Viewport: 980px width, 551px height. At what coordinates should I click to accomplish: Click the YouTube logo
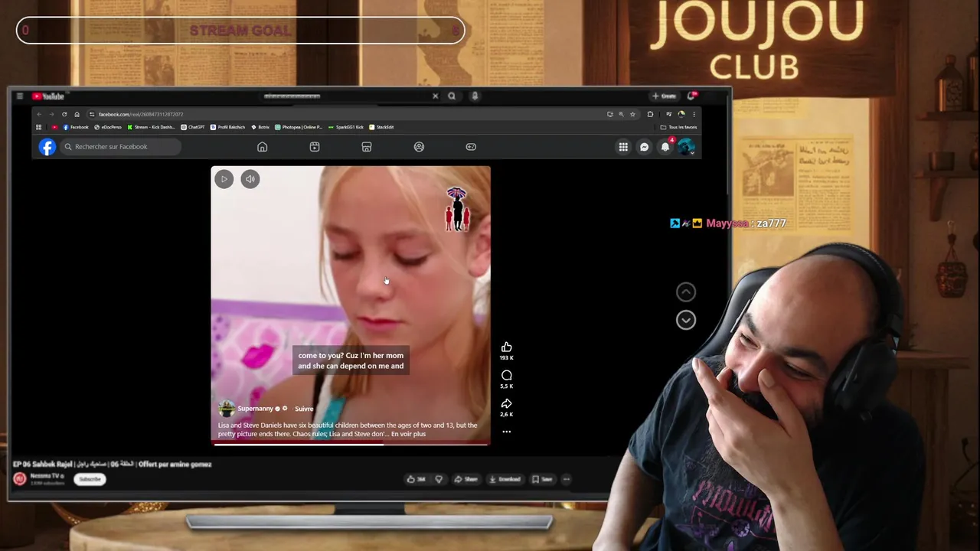coord(48,96)
